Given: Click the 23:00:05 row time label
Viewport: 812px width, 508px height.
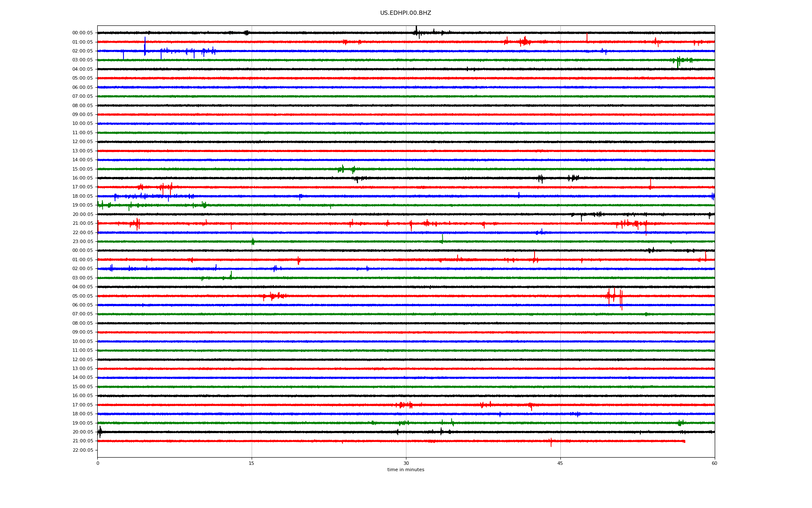Looking at the screenshot, I should coord(82,242).
